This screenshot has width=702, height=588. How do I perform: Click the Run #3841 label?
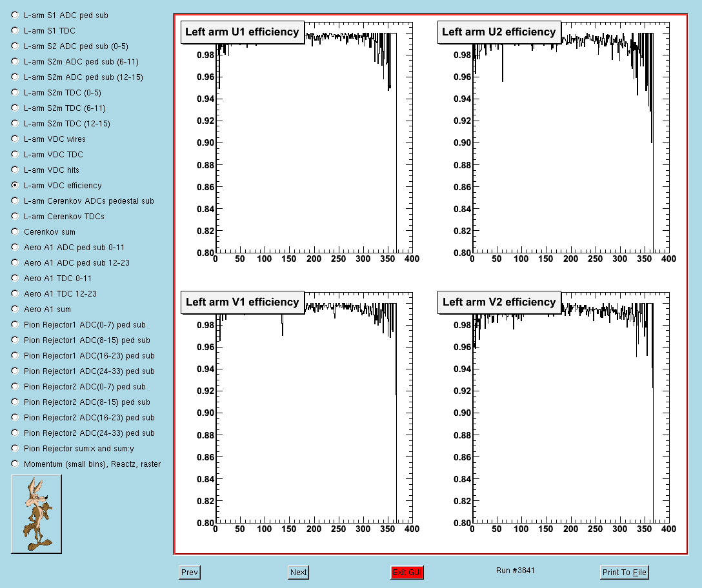click(516, 571)
